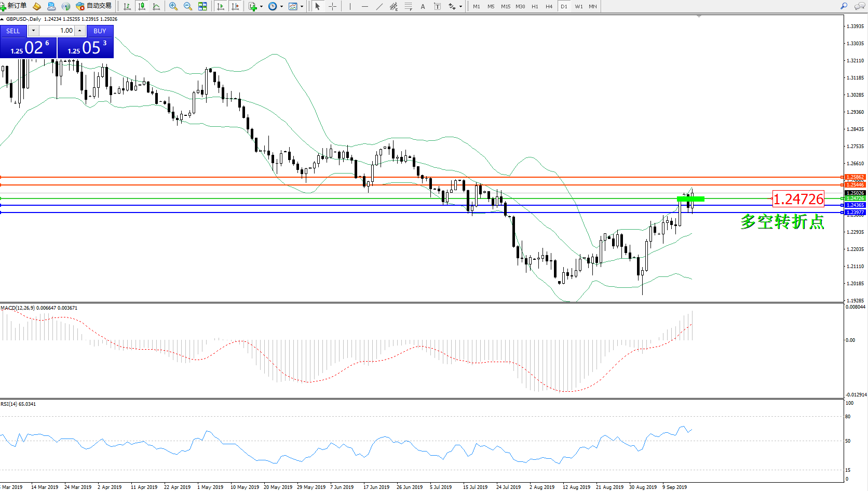
Task: Open the periodicity clock dropdown arrow
Action: [281, 7]
